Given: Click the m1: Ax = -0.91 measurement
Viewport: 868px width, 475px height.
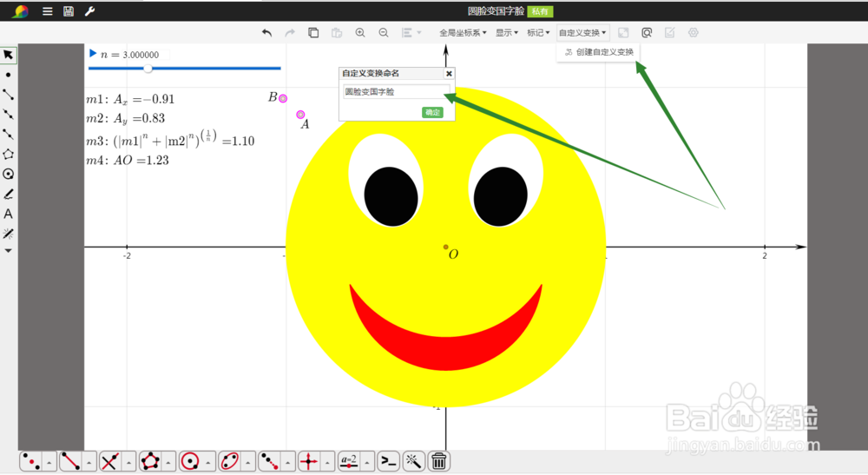Looking at the screenshot, I should (x=130, y=99).
